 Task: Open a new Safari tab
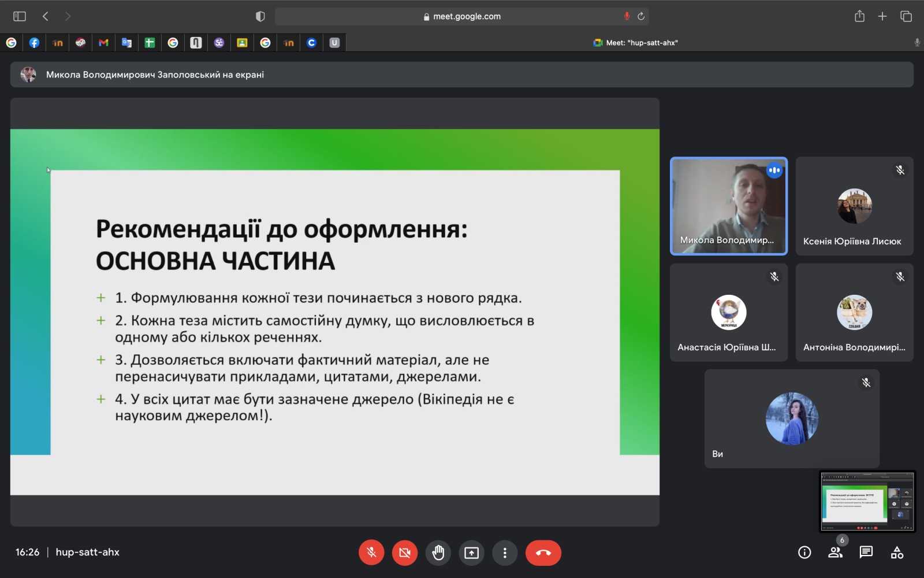click(882, 16)
